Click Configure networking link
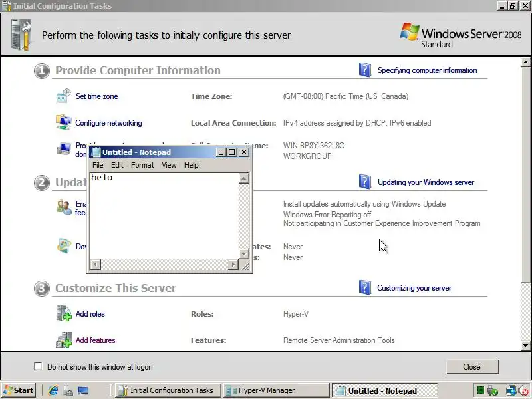 click(x=108, y=123)
